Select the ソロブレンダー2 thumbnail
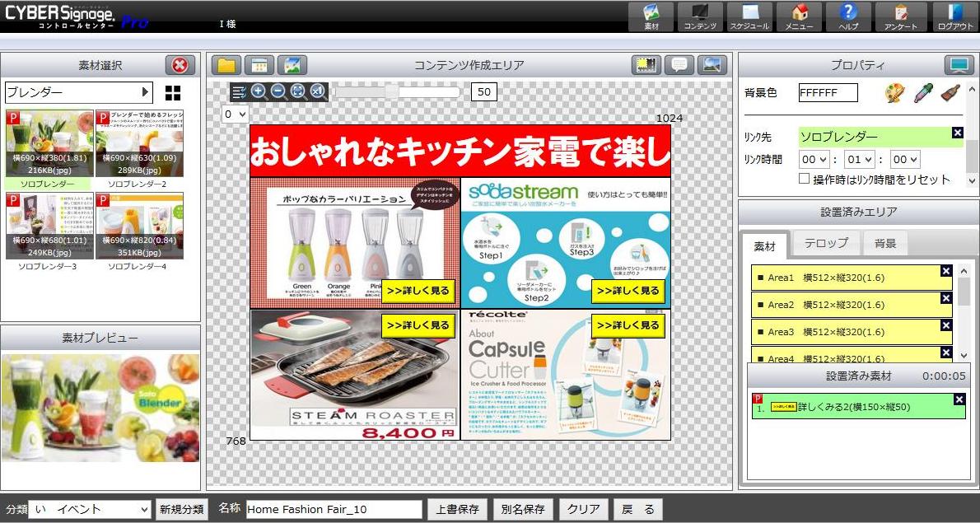980x523 pixels. (139, 143)
